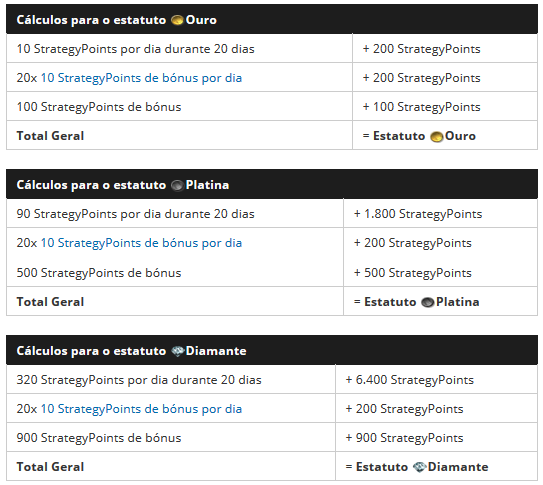Screen dimensions: 543x485
Task: Click the '+ 1.800 StrategyPoints' cell
Action: pyautogui.click(x=440, y=213)
